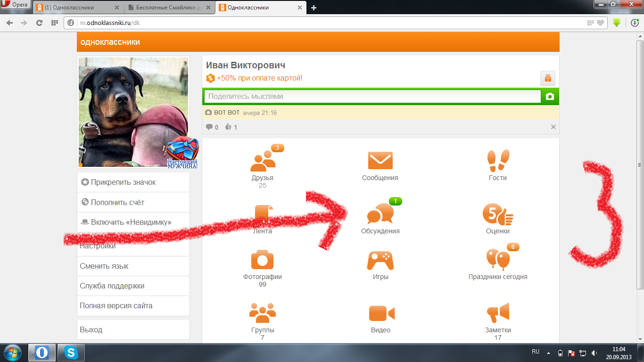The width and height of the screenshot is (644, 362).
Task: Open the Обсуждения speech bubbles icon
Action: point(380,214)
